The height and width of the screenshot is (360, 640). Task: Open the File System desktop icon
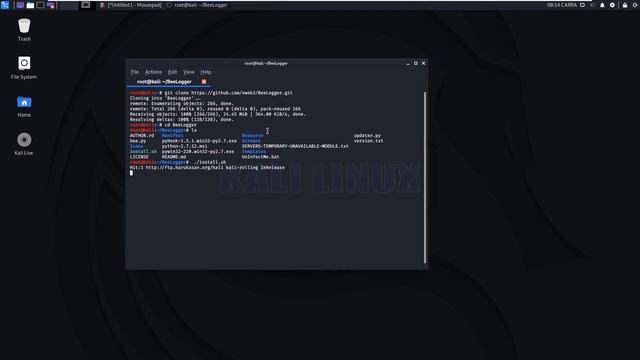(24, 68)
